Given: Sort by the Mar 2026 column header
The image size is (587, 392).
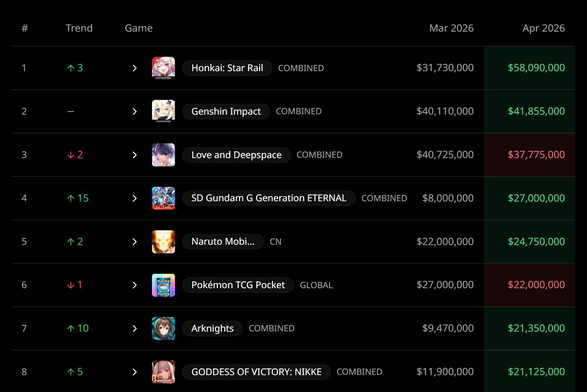Looking at the screenshot, I should click(x=451, y=28).
